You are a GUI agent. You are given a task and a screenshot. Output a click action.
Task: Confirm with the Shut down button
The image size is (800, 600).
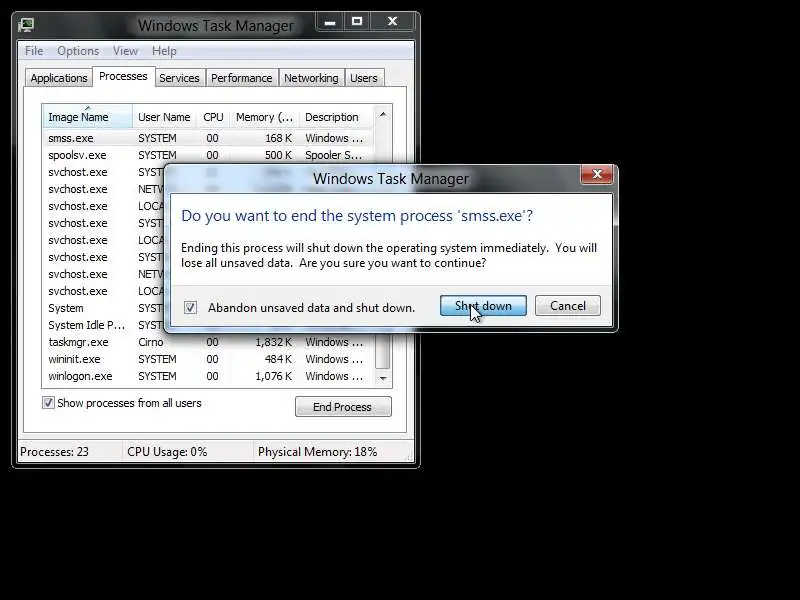coord(483,306)
